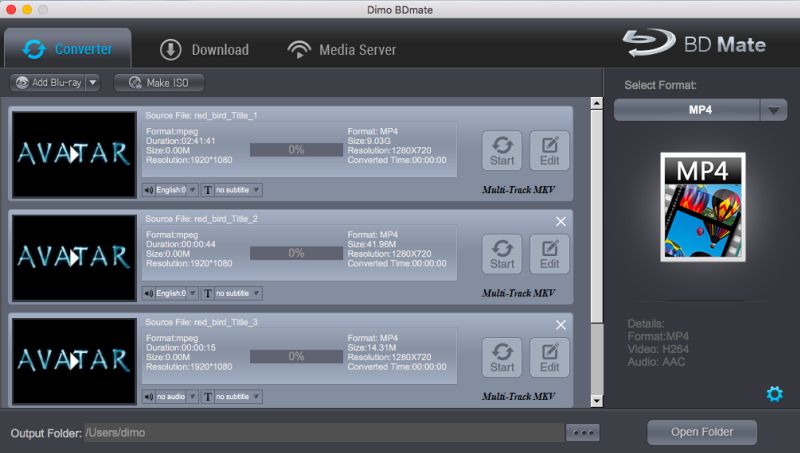Viewport: 800px width, 453px height.
Task: Close the Dimo BDmate window
Action: tap(10, 9)
